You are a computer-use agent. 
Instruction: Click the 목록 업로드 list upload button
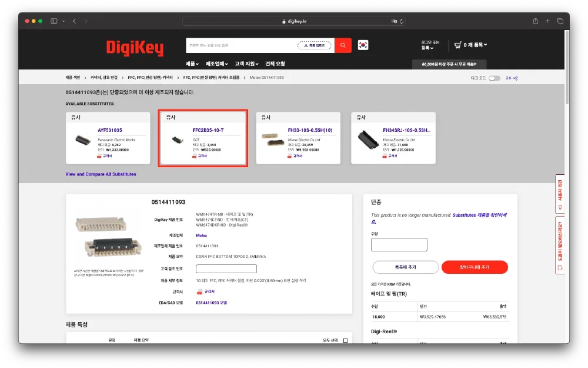pyautogui.click(x=314, y=45)
